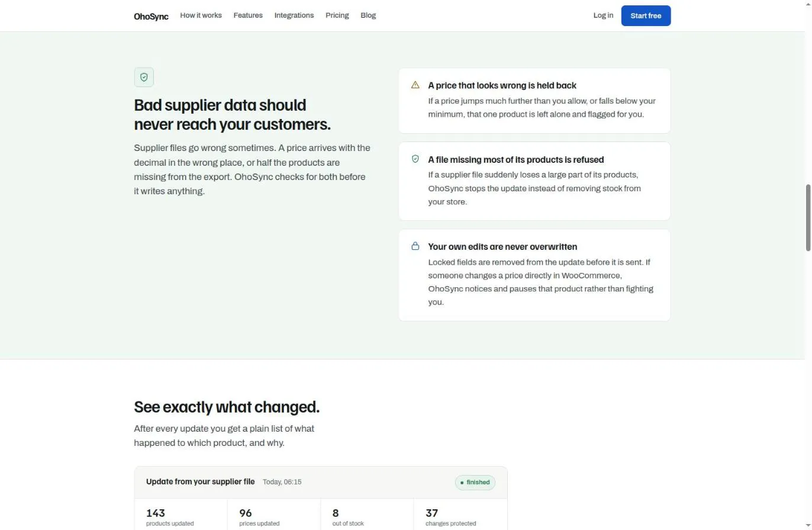Click the green shield badge above the headline

coord(144,77)
